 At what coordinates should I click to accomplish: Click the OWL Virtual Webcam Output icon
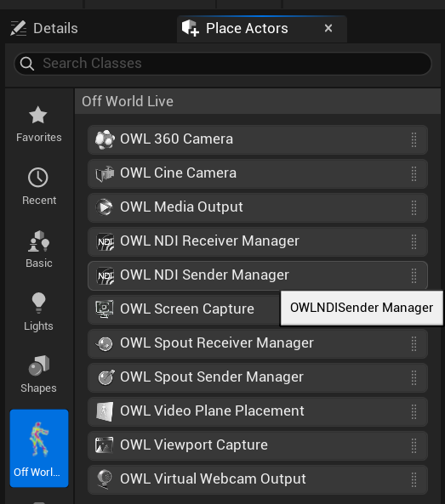click(x=105, y=479)
